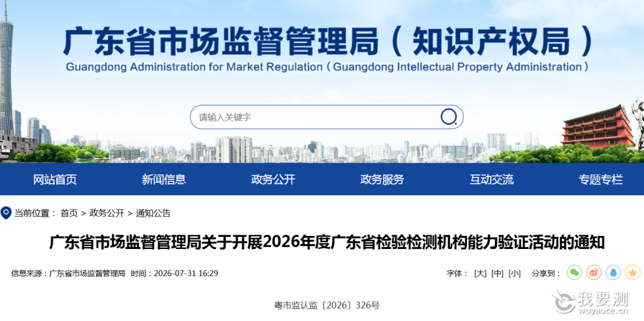Share article via Weibo icon

point(594,272)
